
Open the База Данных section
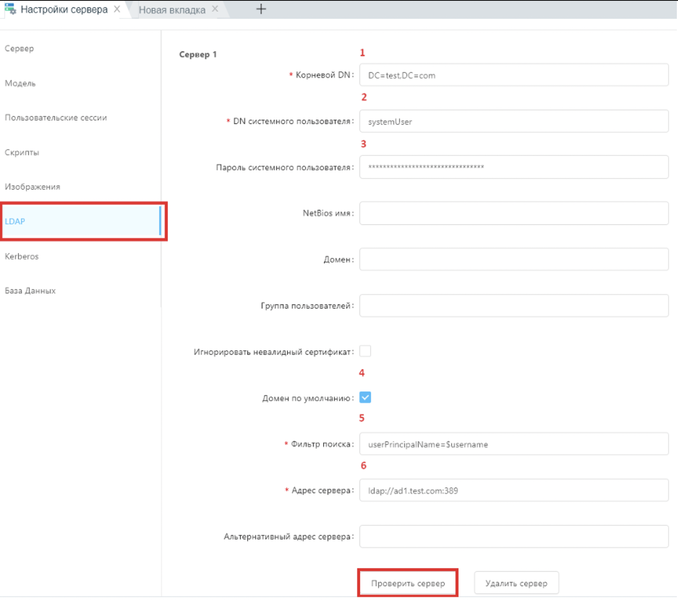click(30, 291)
